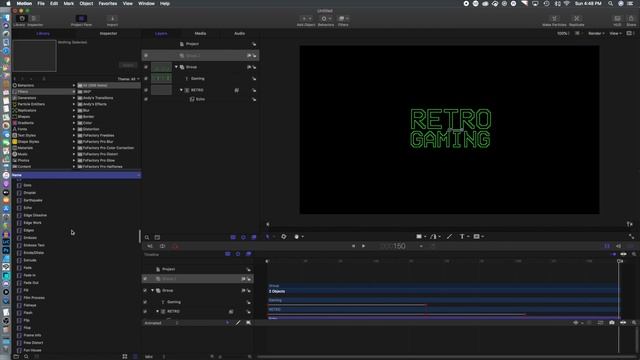Toggle visibility of Group layer in Layers list
This screenshot has width=640, height=360.
pos(146,67)
